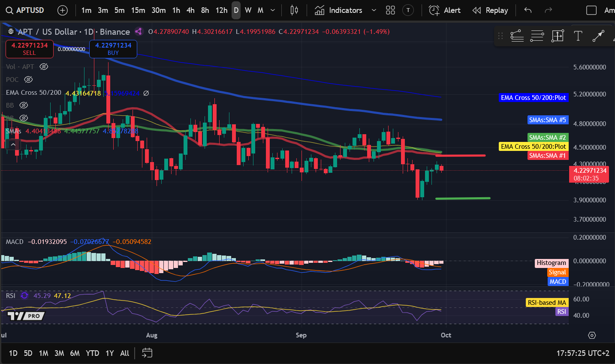
Task: Select the trend-based fib tool with angled line
Action: (x=517, y=36)
